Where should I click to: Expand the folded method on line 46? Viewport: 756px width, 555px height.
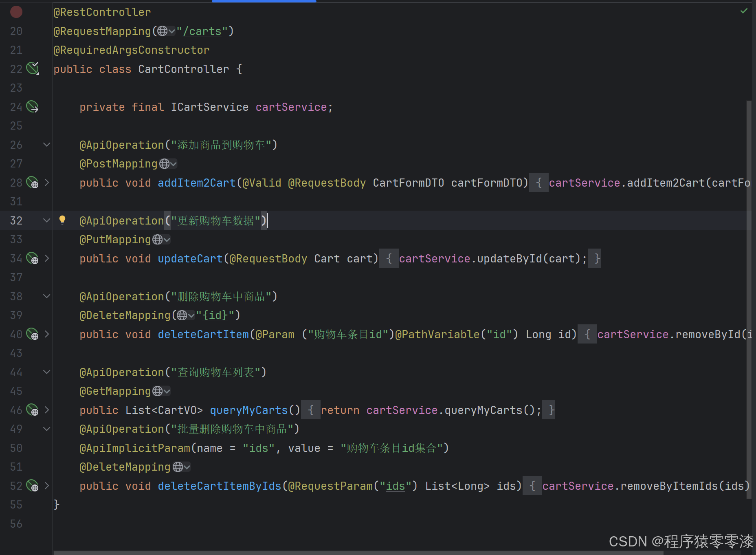47,410
